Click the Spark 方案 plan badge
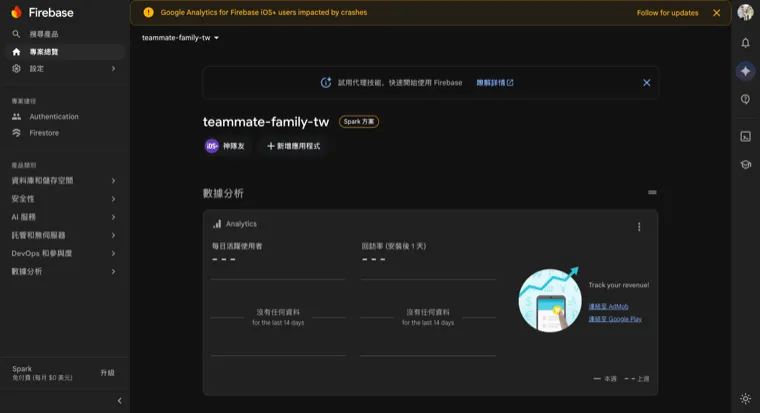The width and height of the screenshot is (760, 413). [x=359, y=122]
